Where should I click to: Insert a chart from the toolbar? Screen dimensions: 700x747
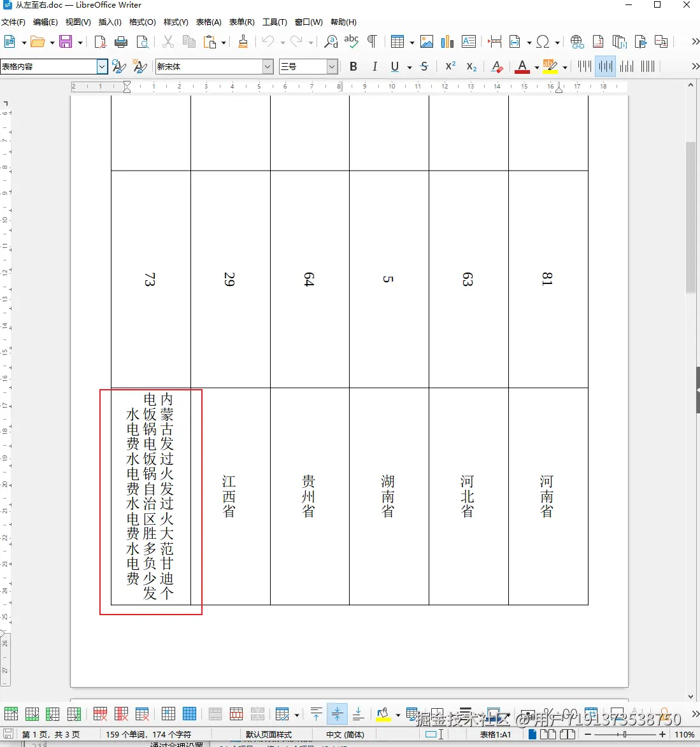click(x=447, y=42)
